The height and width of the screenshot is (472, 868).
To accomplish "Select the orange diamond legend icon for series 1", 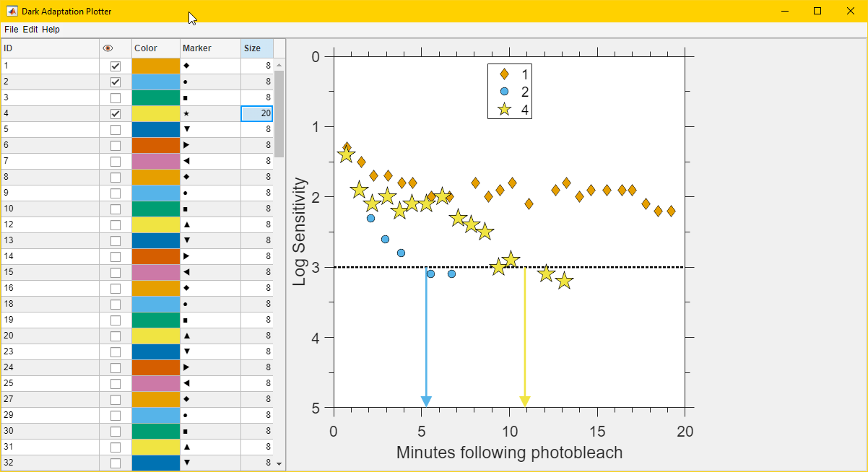I will click(x=504, y=74).
